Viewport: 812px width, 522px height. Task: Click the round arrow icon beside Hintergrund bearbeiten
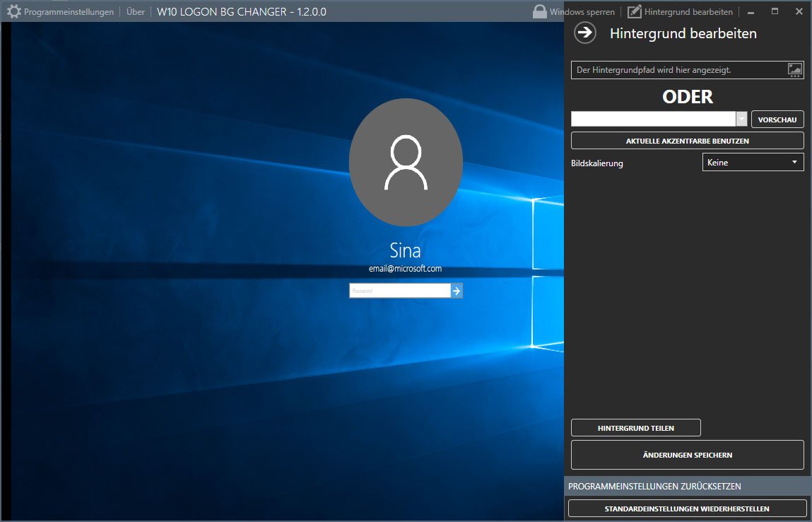[584, 33]
